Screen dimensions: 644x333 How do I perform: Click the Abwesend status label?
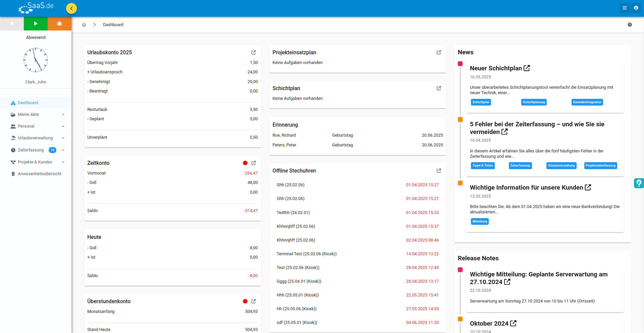pos(36,38)
